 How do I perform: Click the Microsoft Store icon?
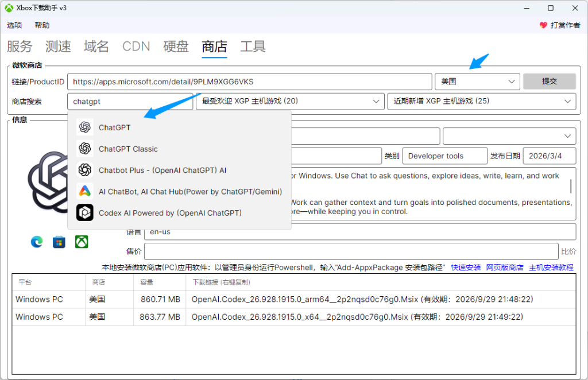(59, 242)
